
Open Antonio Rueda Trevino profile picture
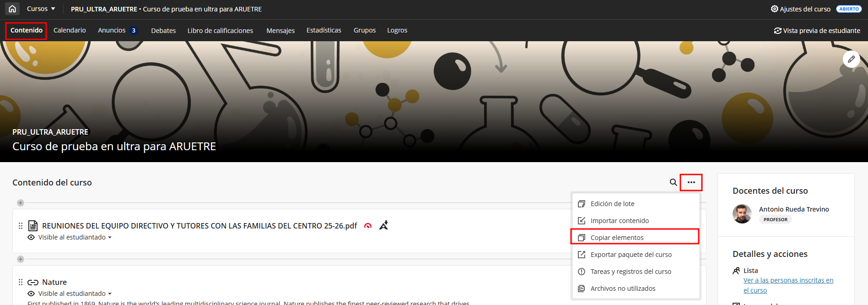(742, 214)
